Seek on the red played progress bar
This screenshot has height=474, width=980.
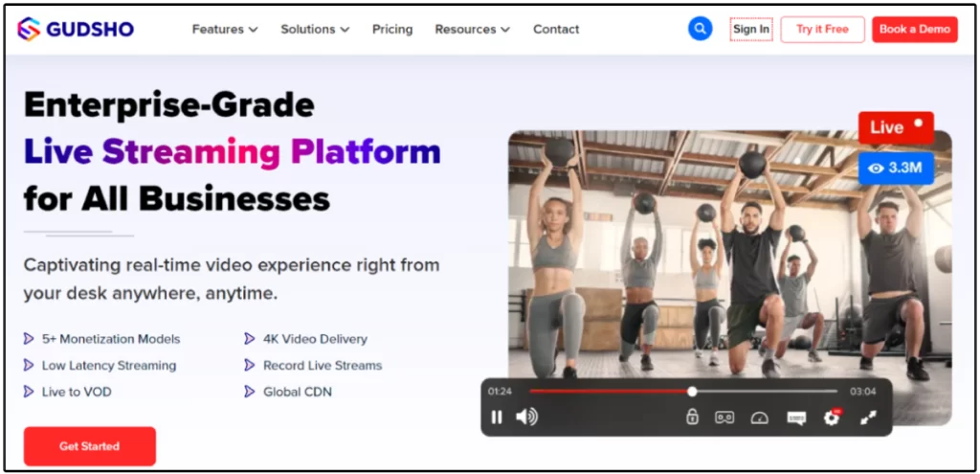[x=608, y=392]
